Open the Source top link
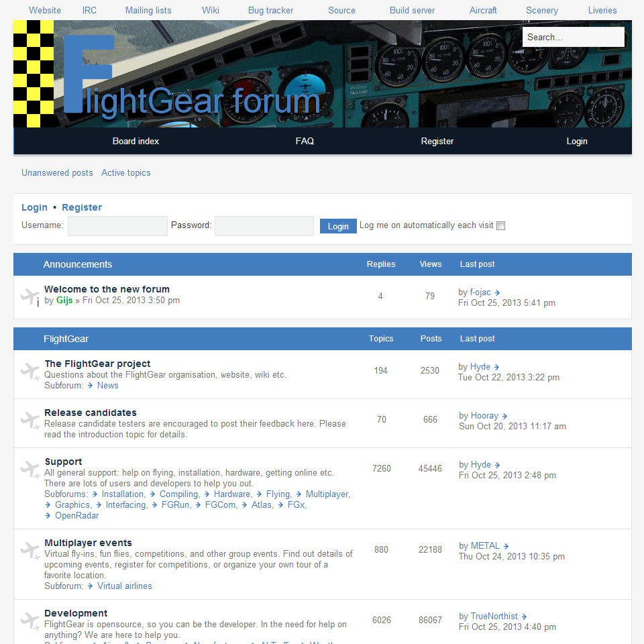The height and width of the screenshot is (644, 644). point(341,10)
